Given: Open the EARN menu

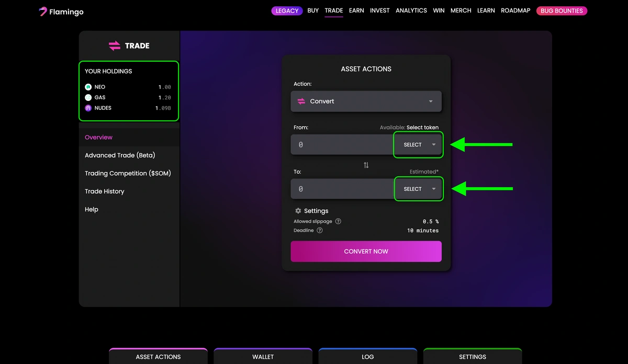Looking at the screenshot, I should 356,10.
